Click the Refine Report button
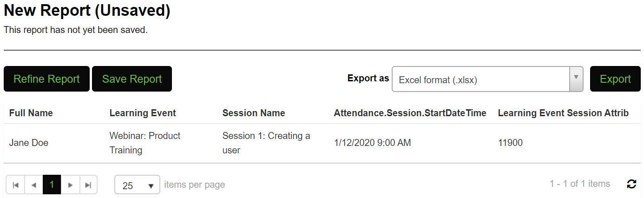The image size is (644, 198). point(46,79)
